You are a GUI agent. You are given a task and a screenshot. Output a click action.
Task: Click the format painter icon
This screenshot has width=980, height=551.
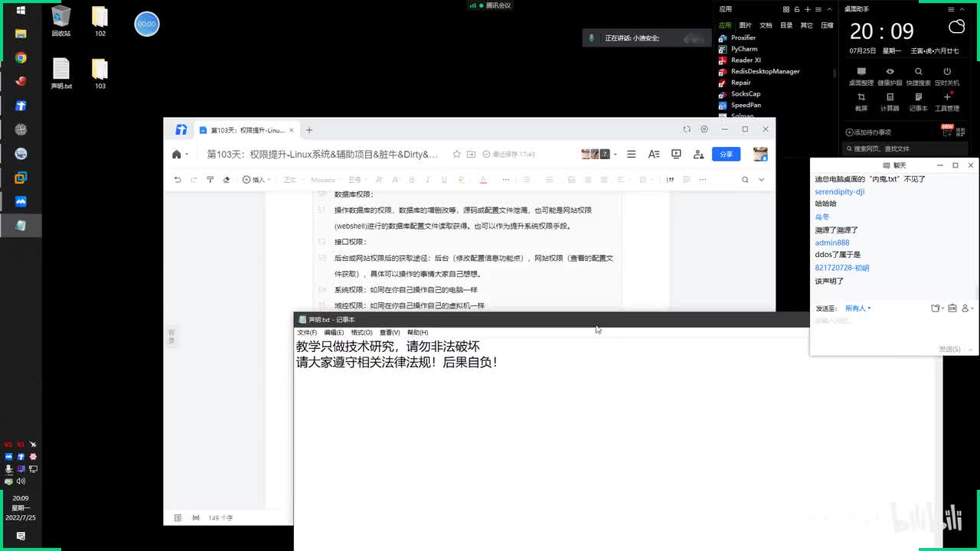210,180
